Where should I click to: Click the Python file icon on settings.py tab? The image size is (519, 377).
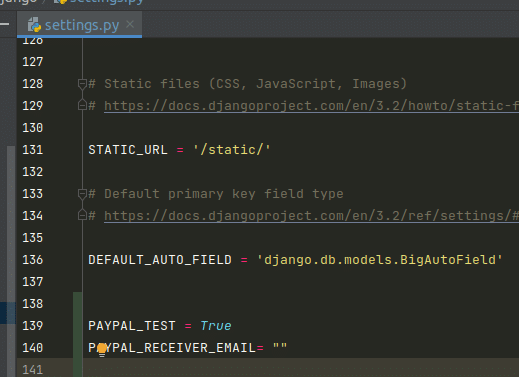click(x=34, y=25)
